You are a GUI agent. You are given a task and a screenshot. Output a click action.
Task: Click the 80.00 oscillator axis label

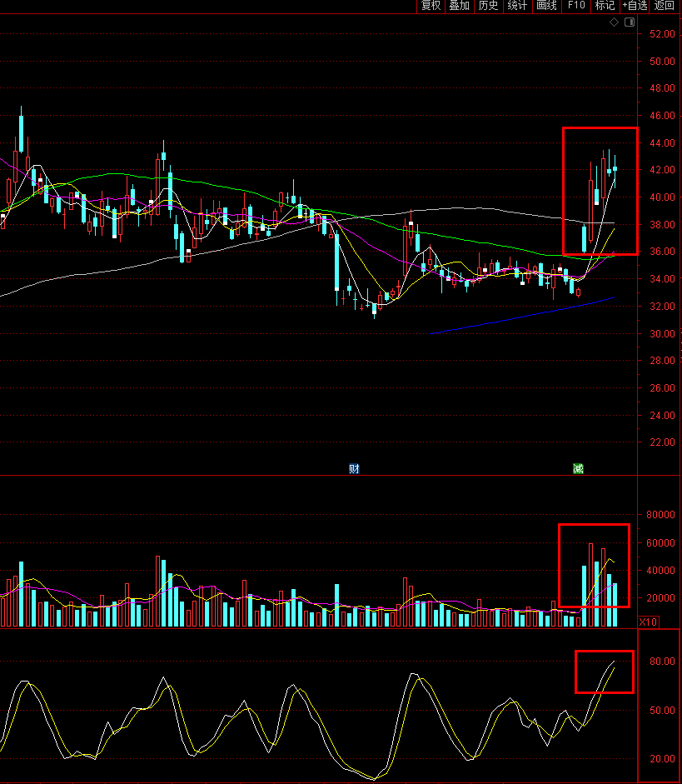[662, 661]
